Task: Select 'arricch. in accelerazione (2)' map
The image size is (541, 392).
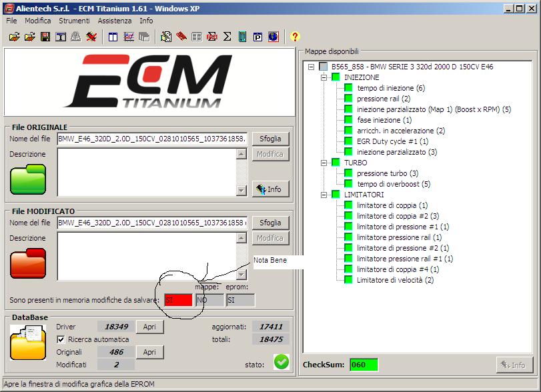Action: pos(401,131)
